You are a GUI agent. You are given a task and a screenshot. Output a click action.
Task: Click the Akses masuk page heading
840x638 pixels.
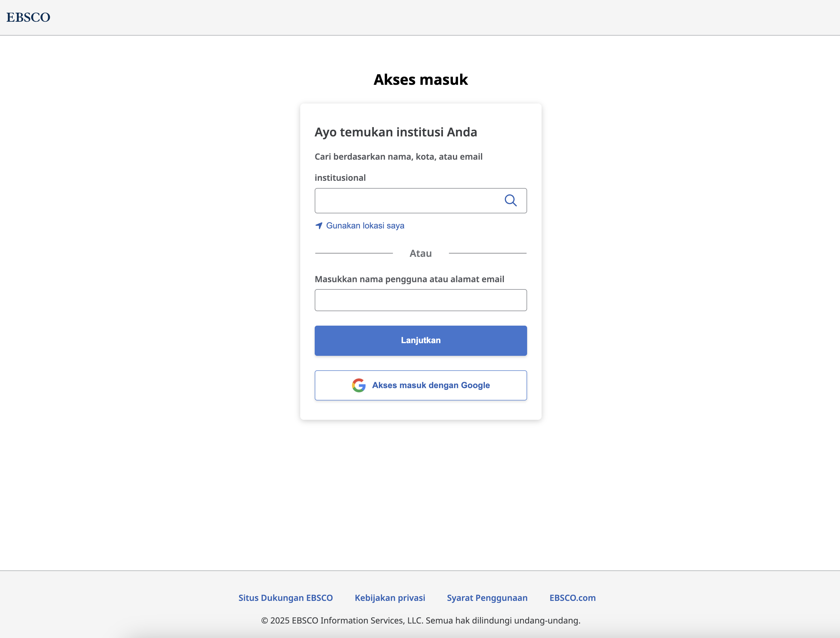pyautogui.click(x=420, y=80)
